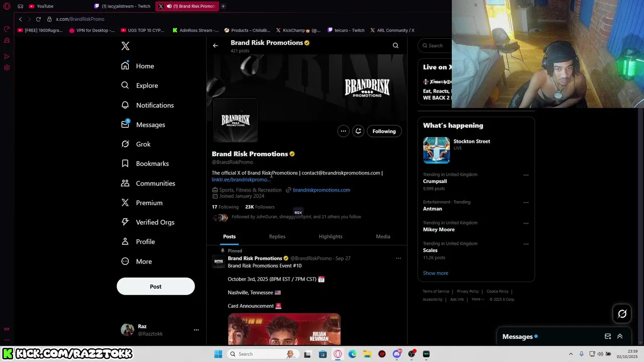Viewport: 644px width, 362px height.
Task: Expand the Messages drawer arrows
Action: tap(620, 336)
